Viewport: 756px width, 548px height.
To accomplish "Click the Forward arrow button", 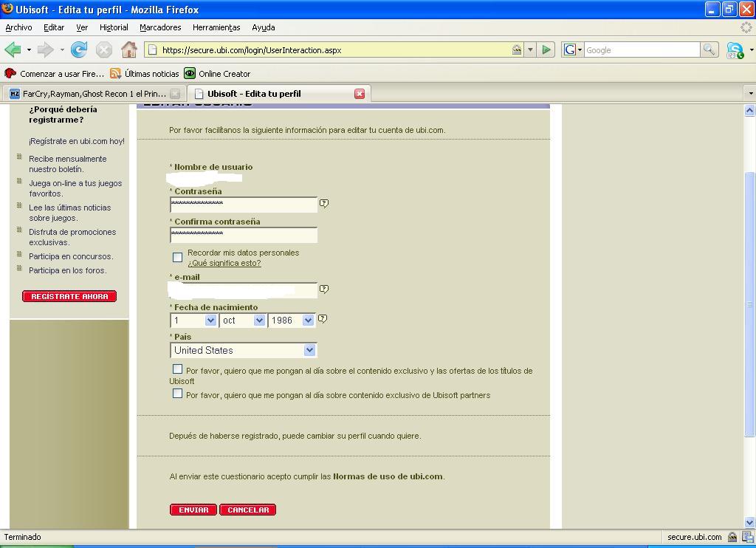I will pyautogui.click(x=45, y=49).
